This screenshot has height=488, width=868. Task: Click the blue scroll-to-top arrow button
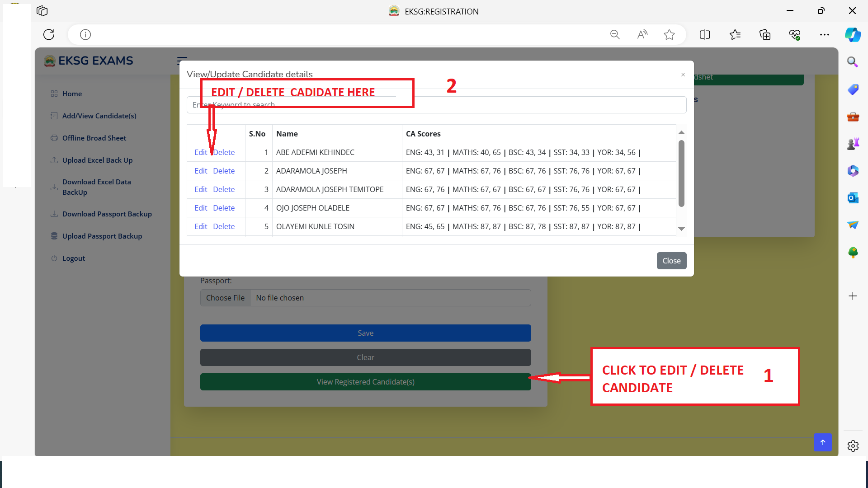pos(822,442)
